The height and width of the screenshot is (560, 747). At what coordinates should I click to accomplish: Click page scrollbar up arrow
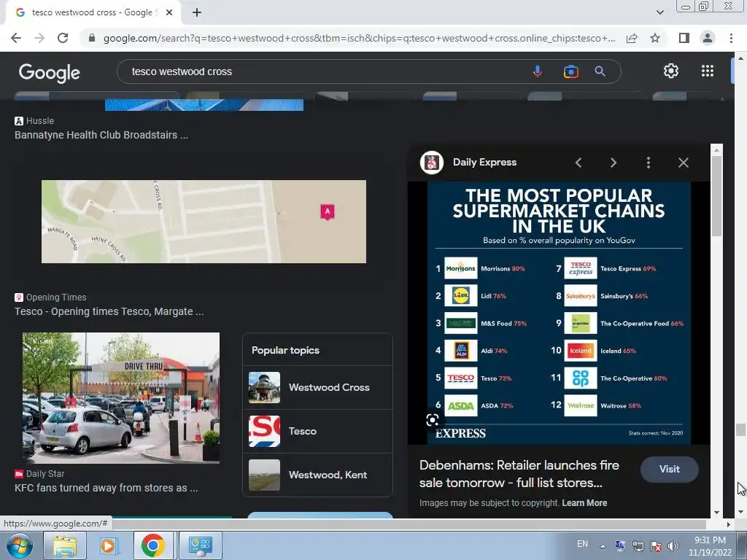click(x=740, y=58)
